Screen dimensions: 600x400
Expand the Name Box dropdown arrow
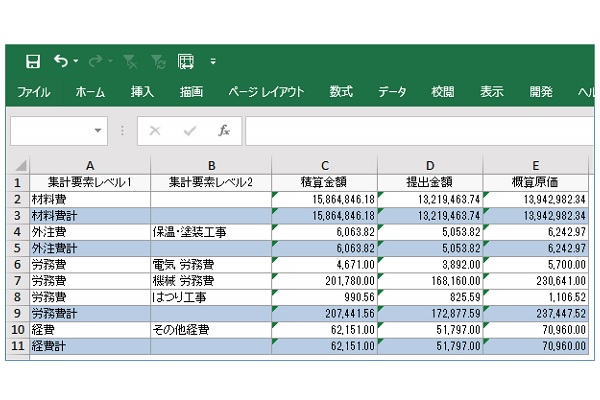[98, 131]
